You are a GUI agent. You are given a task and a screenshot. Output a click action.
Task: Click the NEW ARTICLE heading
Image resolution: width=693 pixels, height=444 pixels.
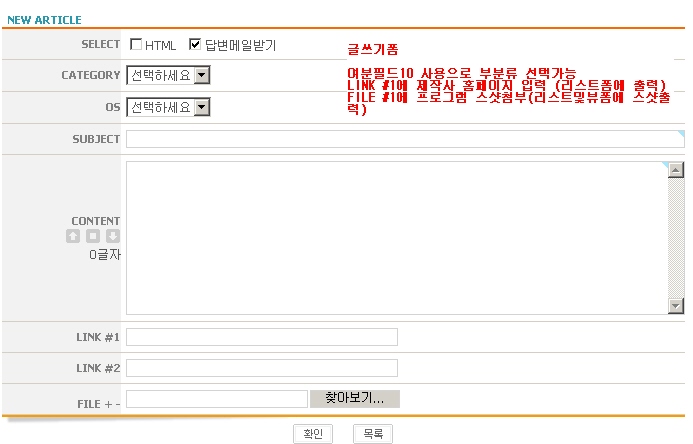[x=44, y=20]
